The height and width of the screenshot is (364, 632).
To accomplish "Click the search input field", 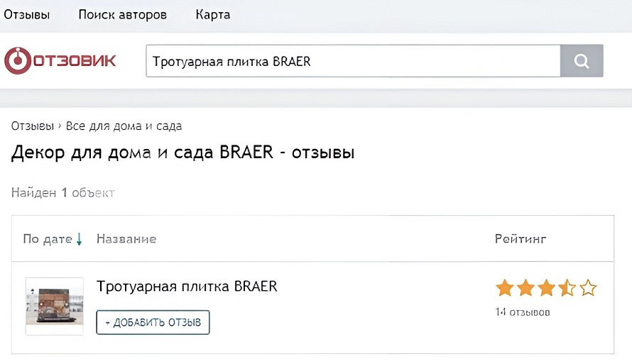I will click(353, 61).
